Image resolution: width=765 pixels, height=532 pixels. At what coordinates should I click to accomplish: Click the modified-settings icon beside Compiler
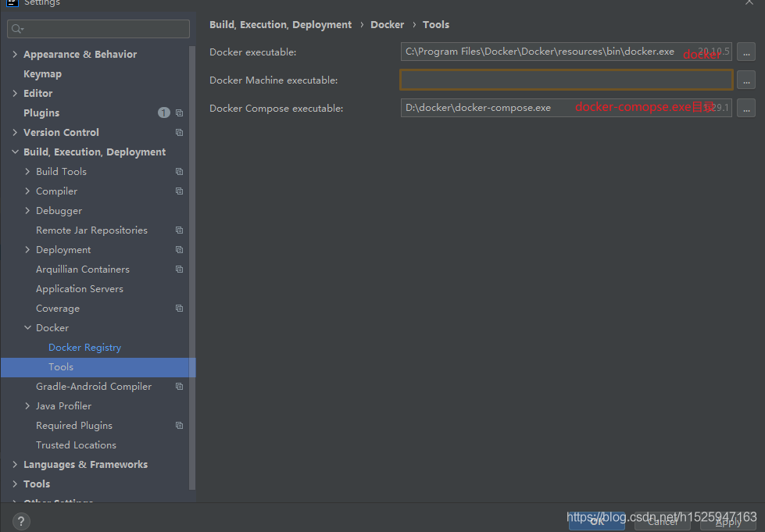179,191
